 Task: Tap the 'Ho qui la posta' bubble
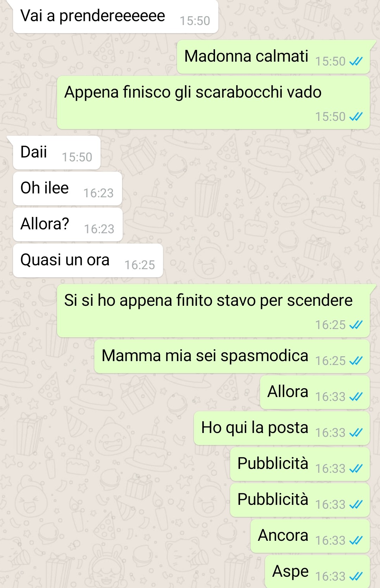[282, 428]
